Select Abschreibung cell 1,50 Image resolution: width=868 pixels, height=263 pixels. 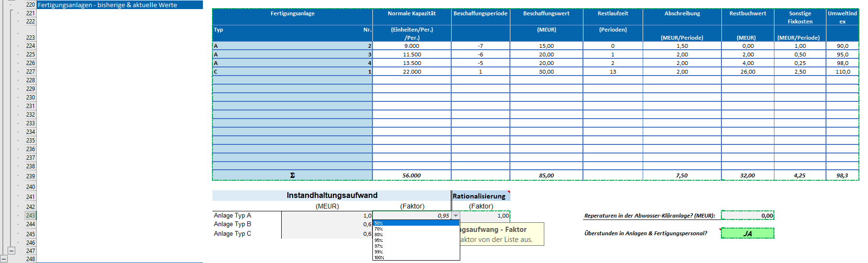coord(682,46)
